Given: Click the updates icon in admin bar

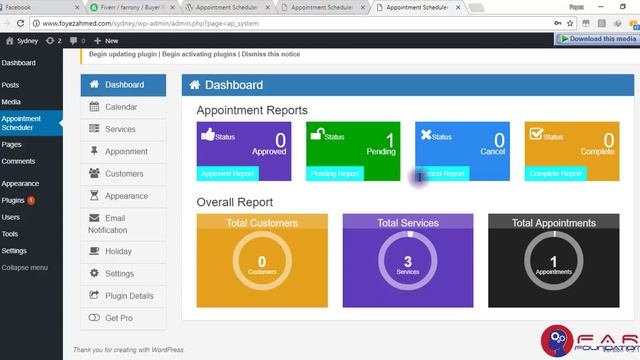Looking at the screenshot, I should tap(50, 41).
